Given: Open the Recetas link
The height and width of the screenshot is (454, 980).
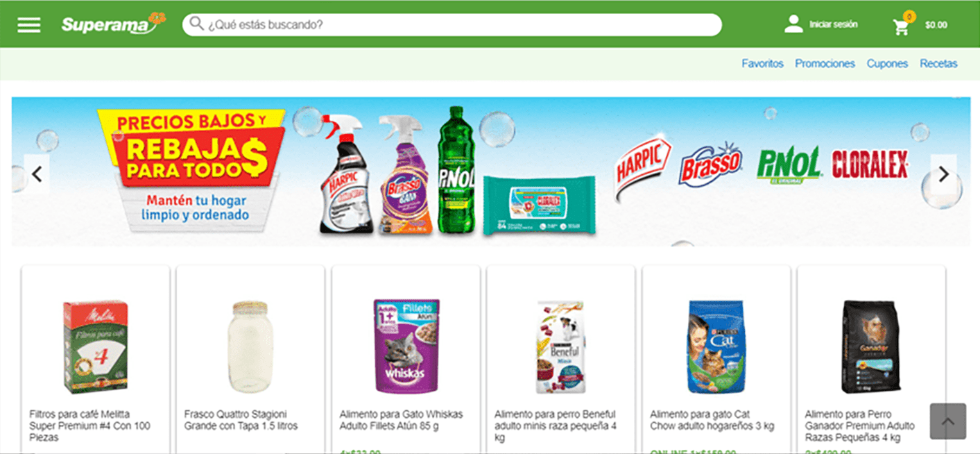Looking at the screenshot, I should [938, 63].
